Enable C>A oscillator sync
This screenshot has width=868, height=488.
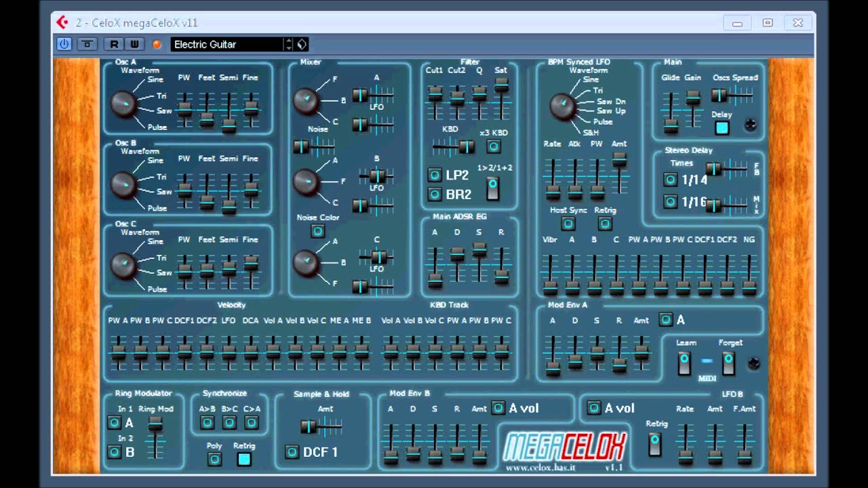pyautogui.click(x=252, y=423)
